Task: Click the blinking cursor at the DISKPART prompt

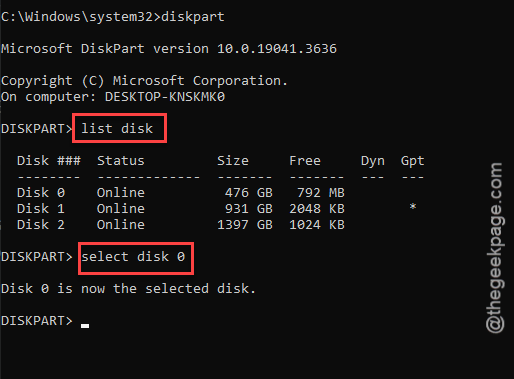Action: 85,326
